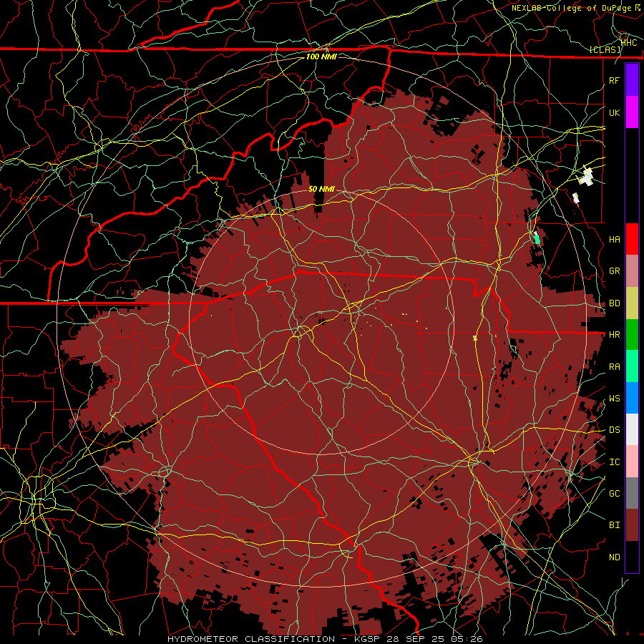Click the 'HA' legend label
This screenshot has width=644, height=644.
(614, 240)
